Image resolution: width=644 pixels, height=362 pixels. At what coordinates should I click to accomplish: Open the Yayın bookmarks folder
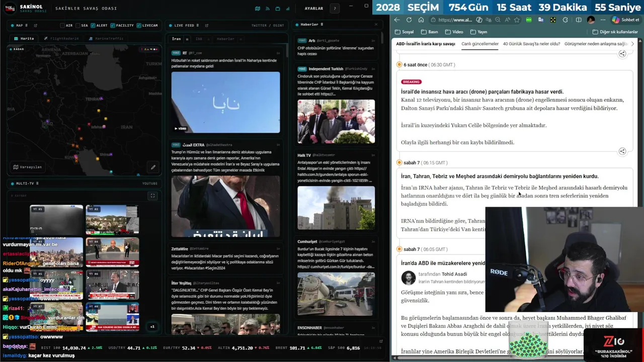pyautogui.click(x=478, y=32)
